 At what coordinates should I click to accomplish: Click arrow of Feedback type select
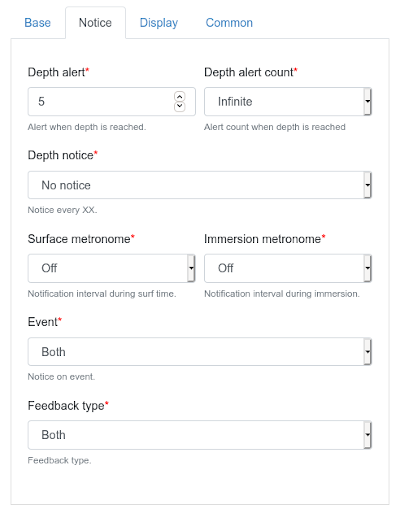(x=367, y=435)
